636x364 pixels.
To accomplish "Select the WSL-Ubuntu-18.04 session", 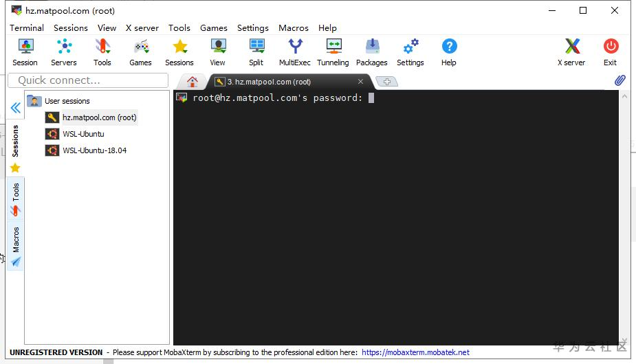I will (86, 150).
